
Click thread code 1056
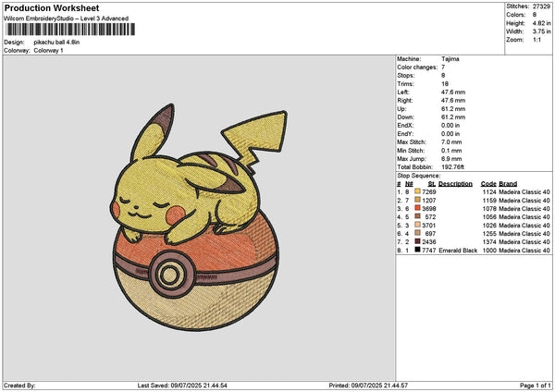tap(489, 217)
